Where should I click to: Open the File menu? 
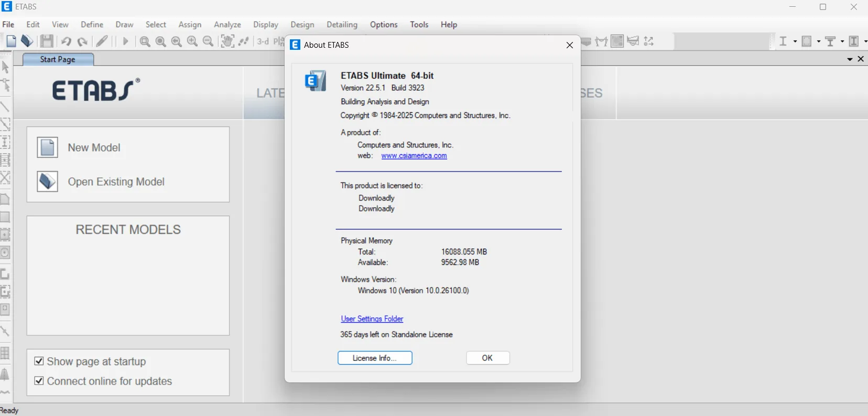[8, 25]
